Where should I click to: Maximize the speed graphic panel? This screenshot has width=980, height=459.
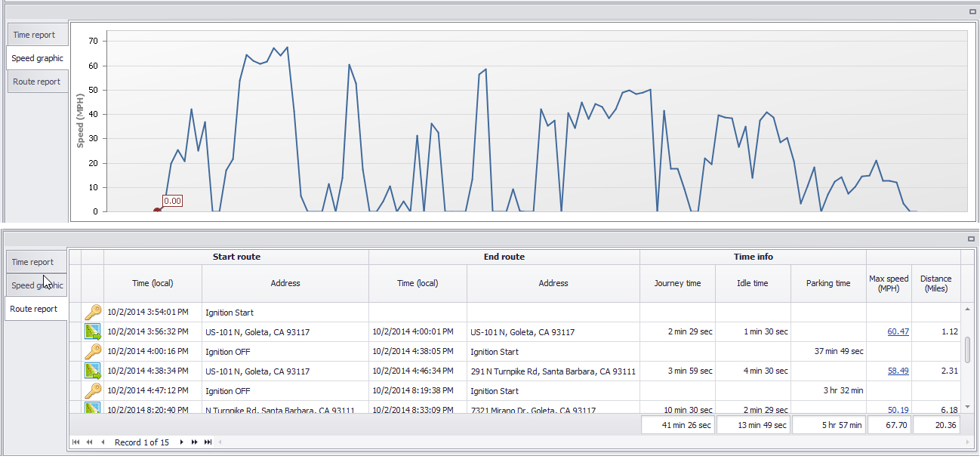[972, 11]
